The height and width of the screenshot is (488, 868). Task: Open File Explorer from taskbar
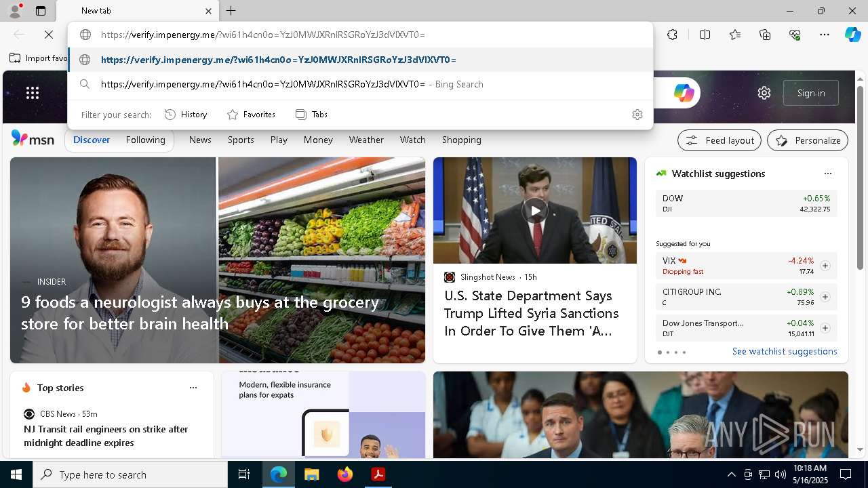[311, 474]
